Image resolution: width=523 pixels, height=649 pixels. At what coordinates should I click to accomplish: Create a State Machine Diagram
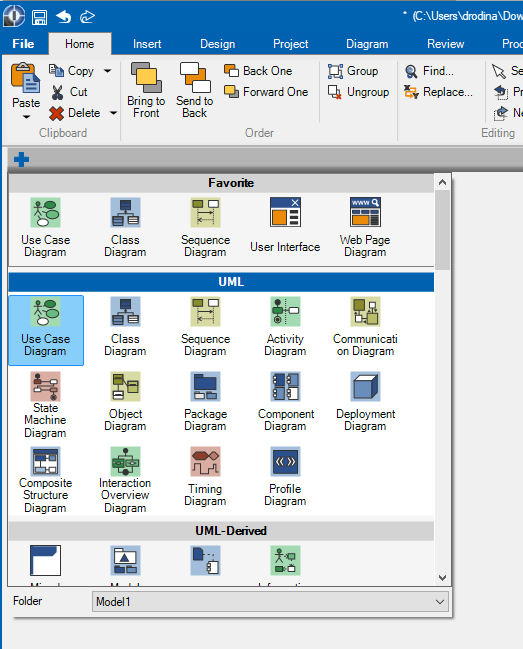46,405
